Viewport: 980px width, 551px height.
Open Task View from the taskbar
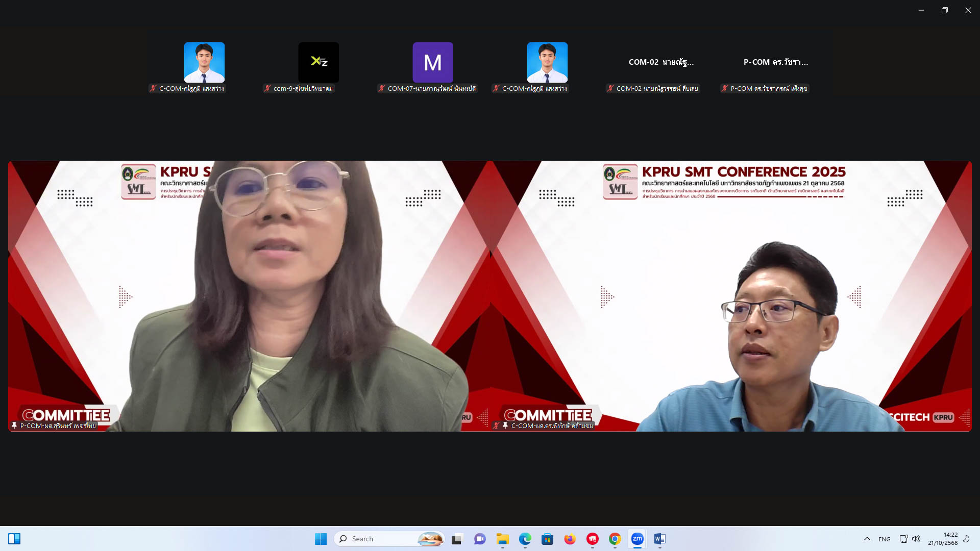tap(457, 539)
